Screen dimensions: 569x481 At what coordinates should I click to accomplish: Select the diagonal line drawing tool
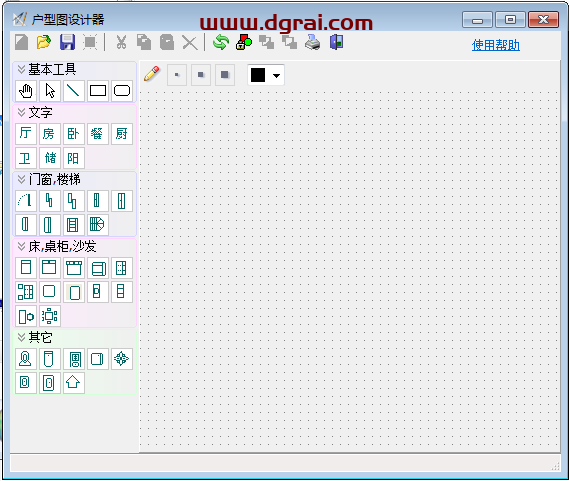[x=74, y=91]
